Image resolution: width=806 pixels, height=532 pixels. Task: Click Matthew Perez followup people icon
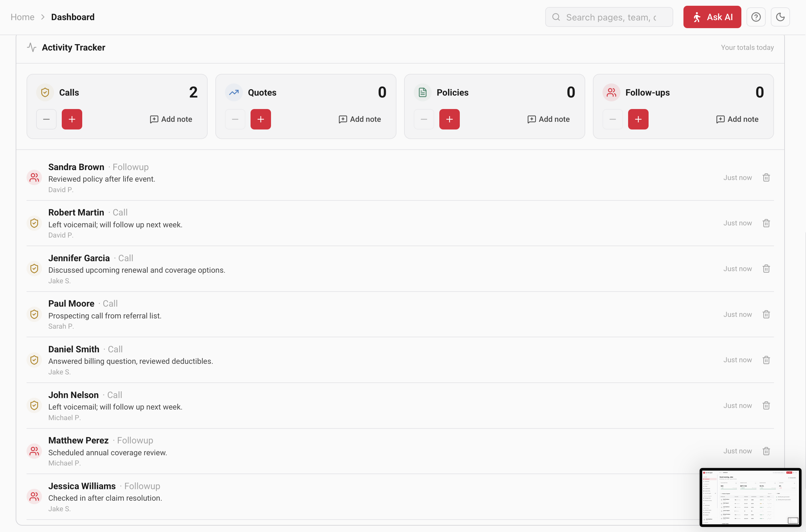click(x=34, y=451)
